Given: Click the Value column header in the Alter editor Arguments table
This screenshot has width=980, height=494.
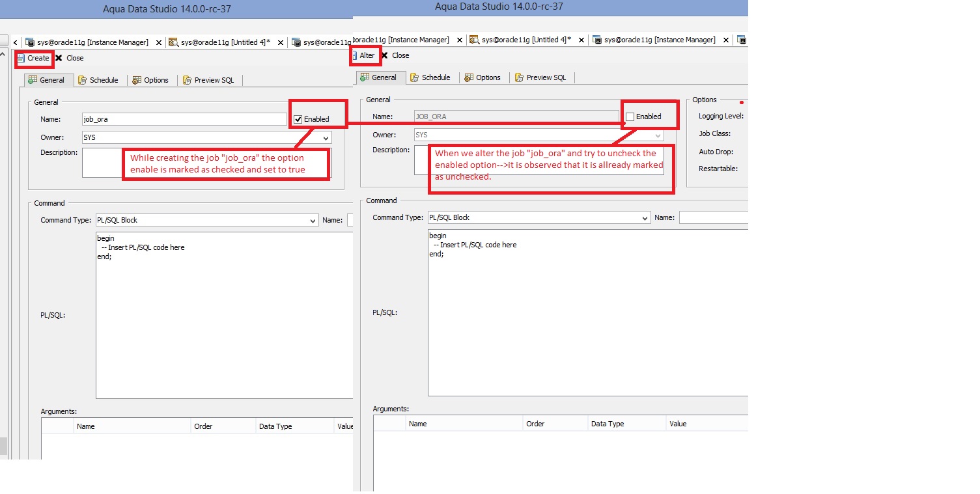Looking at the screenshot, I should [707, 424].
